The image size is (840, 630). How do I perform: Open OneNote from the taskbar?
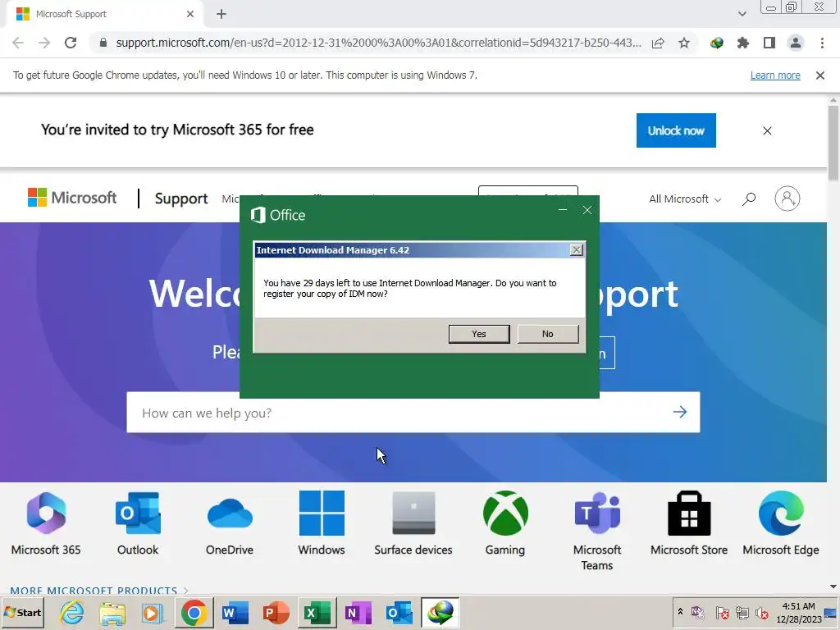click(358, 612)
